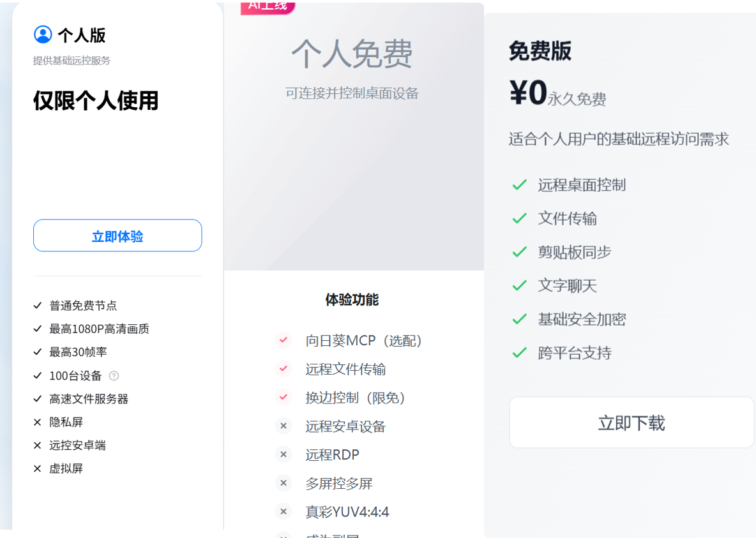Click the 远程桌面控制 feature text
756x538 pixels.
coord(582,185)
